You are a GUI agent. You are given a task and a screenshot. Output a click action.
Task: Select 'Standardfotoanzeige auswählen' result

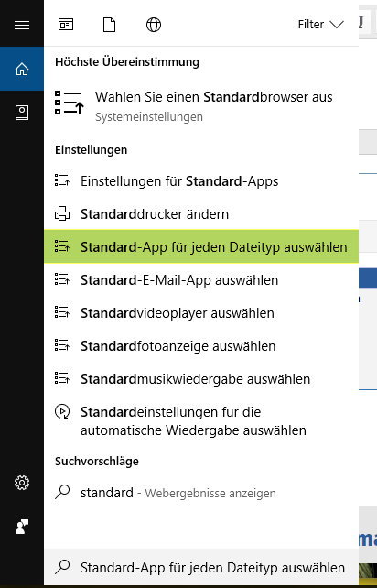[201, 346]
